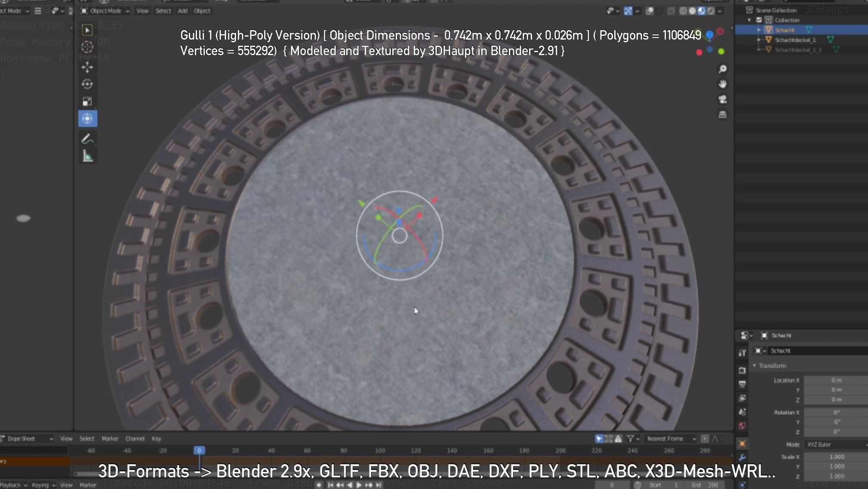Toggle only-selected filter in Dope Sheet

coord(599,439)
